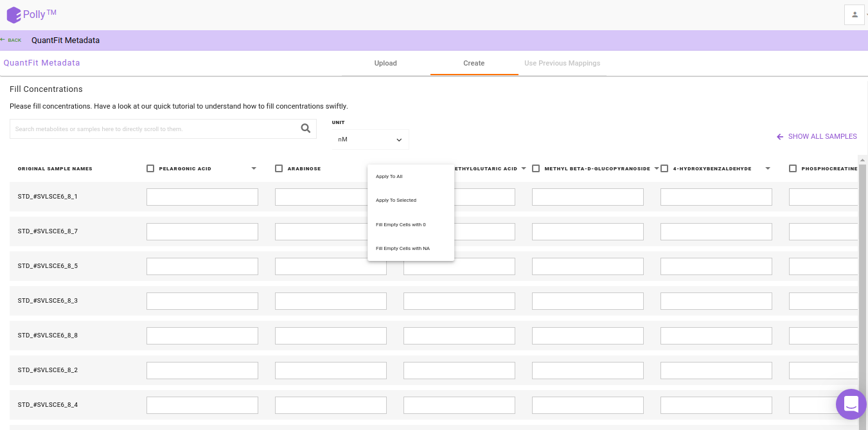868x430 pixels.
Task: Click sample name STD_#SVLSCE6_8_4
Action: coord(48,405)
